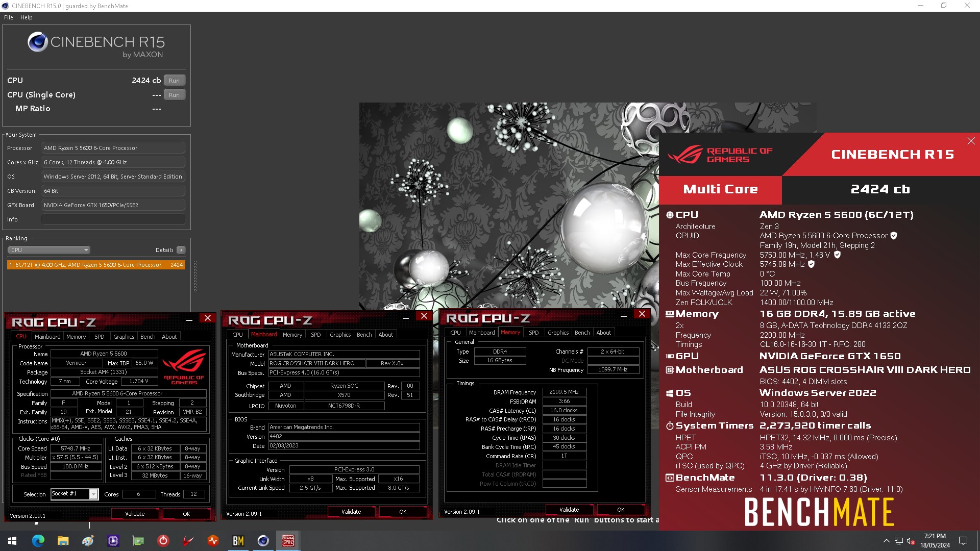Click the Republic of Gamers logo in BenchMate panel
Image resolution: width=980 pixels, height=551 pixels.
coord(721,155)
